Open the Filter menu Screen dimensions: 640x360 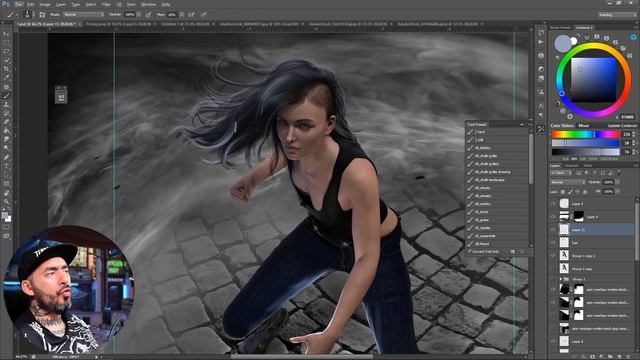tap(106, 4)
